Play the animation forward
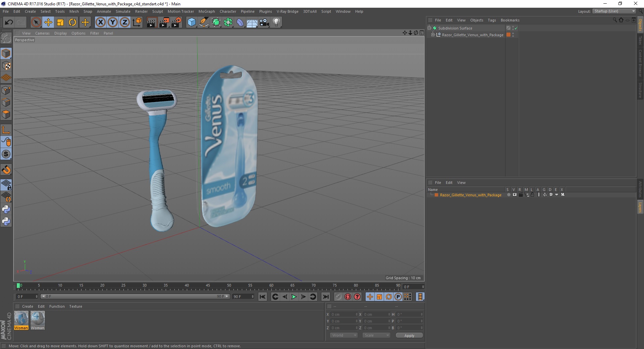644x349 pixels. 293,297
